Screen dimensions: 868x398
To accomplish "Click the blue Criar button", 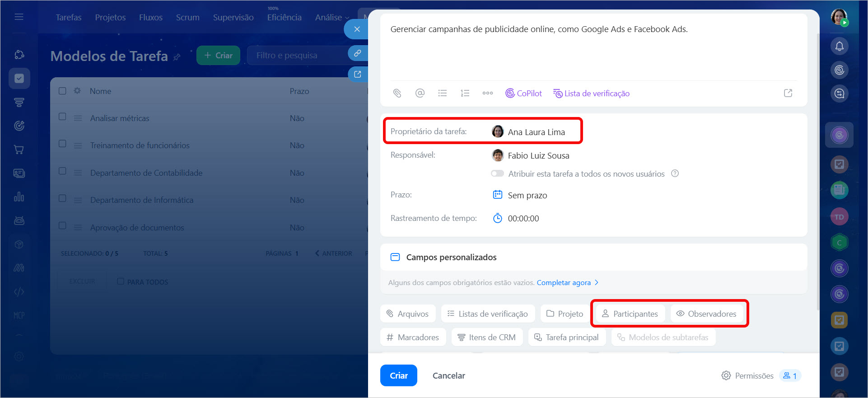I will click(398, 375).
